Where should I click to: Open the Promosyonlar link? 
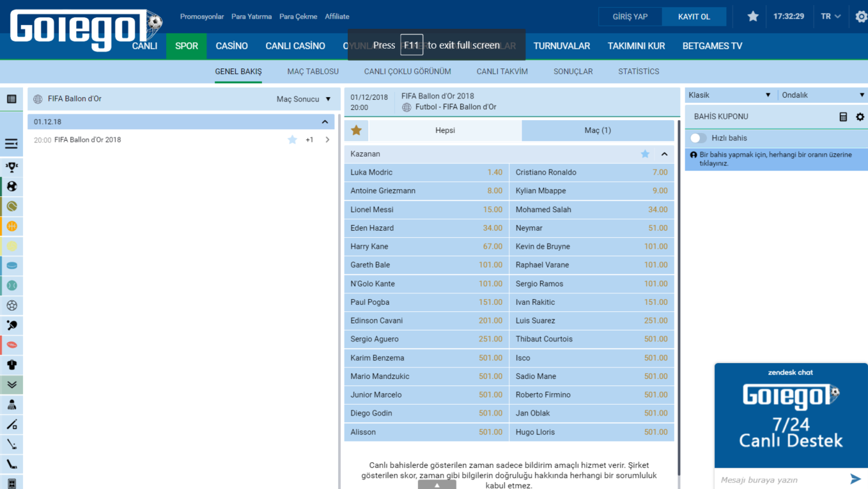click(202, 17)
